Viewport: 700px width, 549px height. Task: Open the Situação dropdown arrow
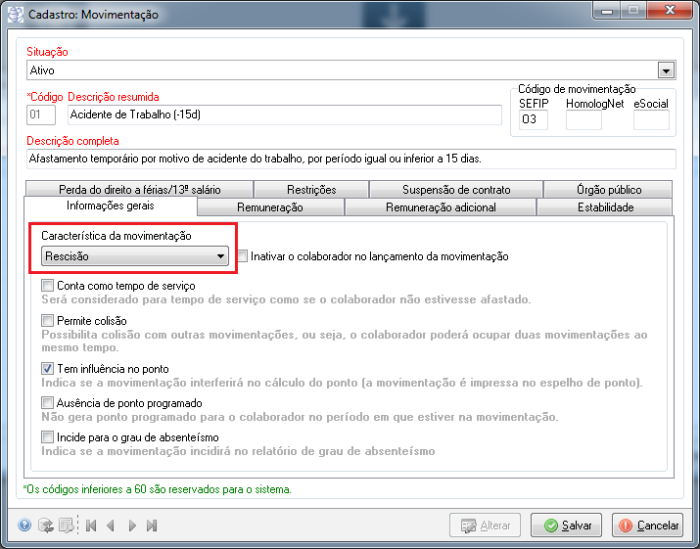tap(666, 71)
